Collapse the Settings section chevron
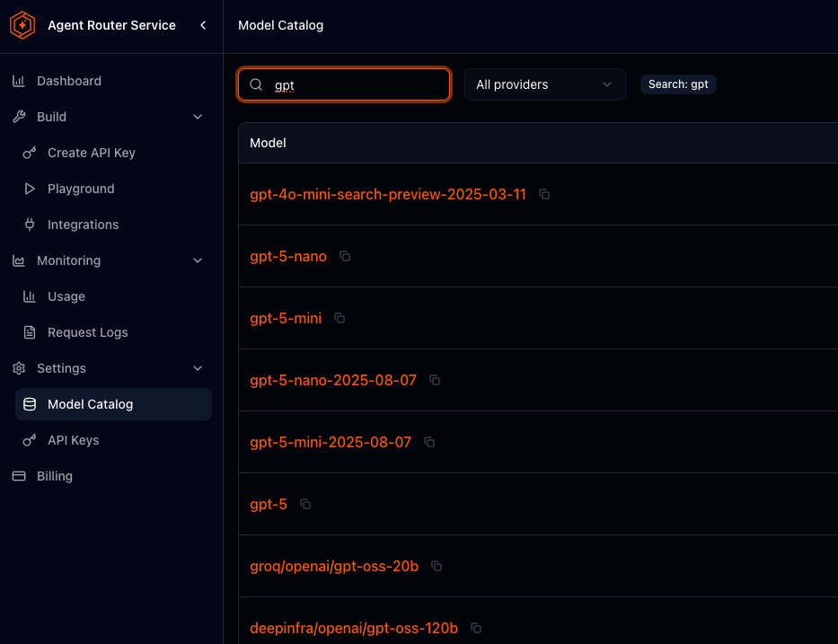Image resolution: width=838 pixels, height=644 pixels. pyautogui.click(x=198, y=368)
